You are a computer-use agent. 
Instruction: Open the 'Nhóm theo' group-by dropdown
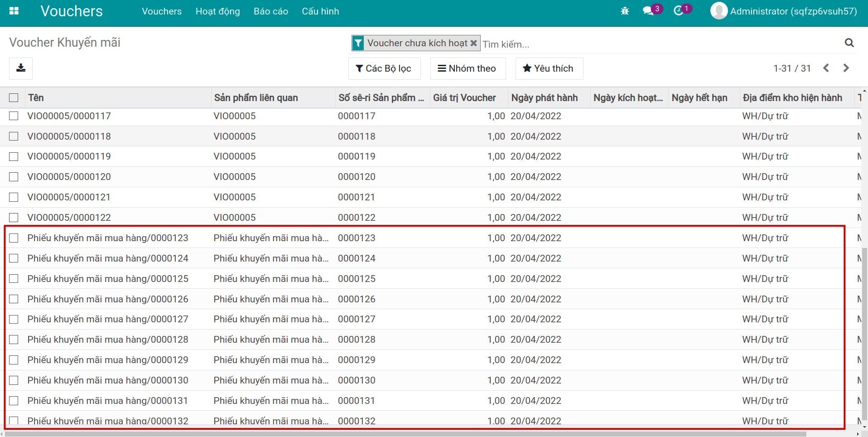[468, 68]
